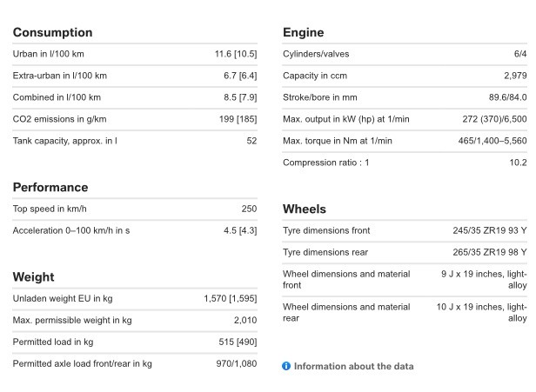Click the Performance section heading
The image size is (536, 392).
point(50,187)
